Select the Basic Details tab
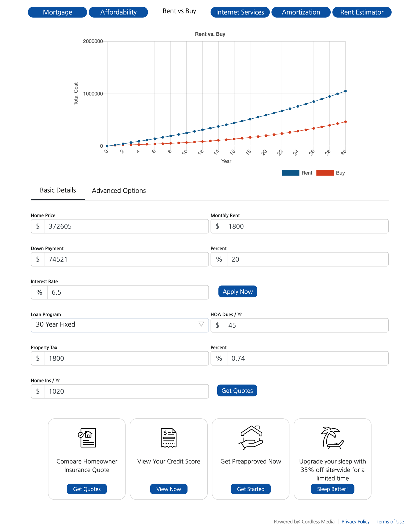This screenshot has width=420, height=530. pos(58,190)
